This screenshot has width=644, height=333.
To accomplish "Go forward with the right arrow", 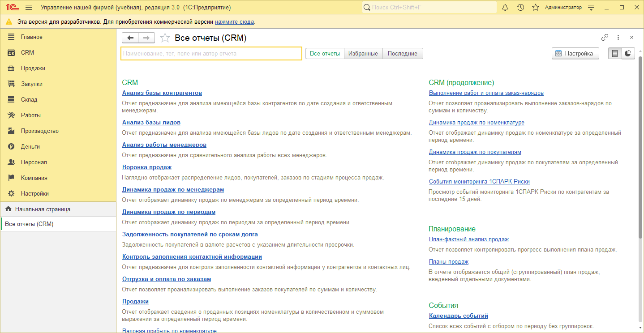I will pos(146,38).
